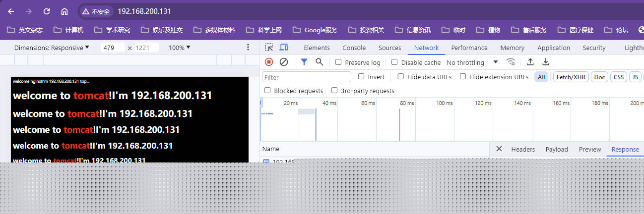Select the All request type filter
644x214 pixels.
click(541, 77)
